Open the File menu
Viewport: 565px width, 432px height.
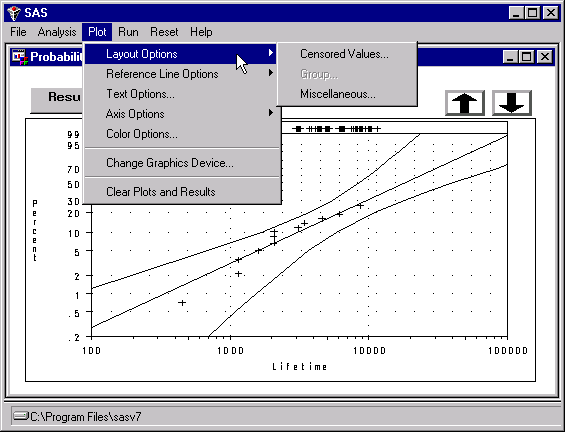coord(18,32)
